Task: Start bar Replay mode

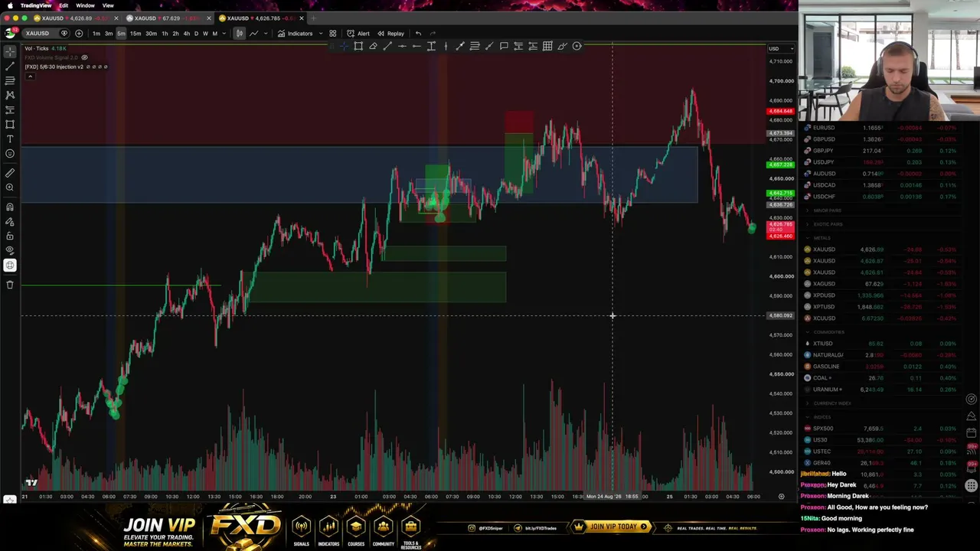Action: [x=390, y=34]
